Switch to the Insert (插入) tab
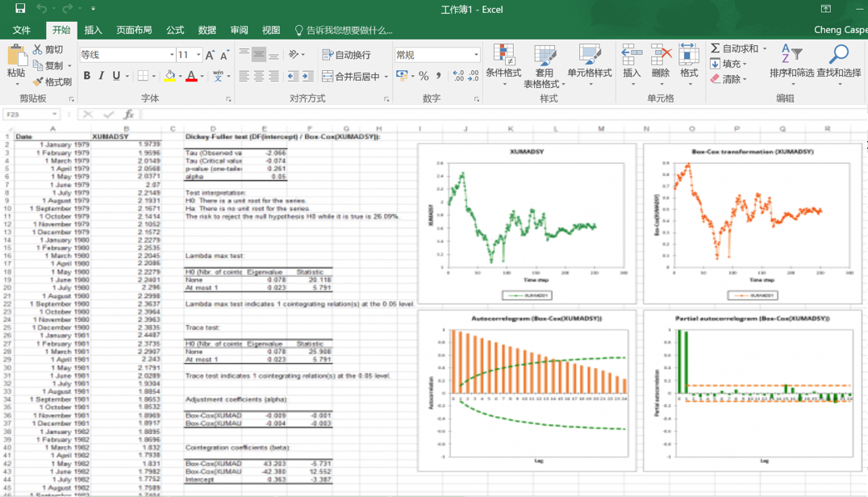The height and width of the screenshot is (497, 868). [x=94, y=30]
